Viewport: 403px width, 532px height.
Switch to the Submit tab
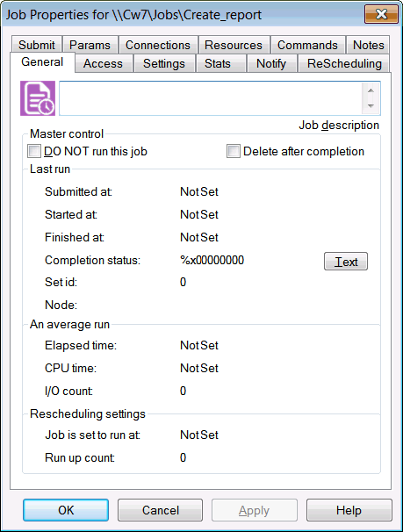(x=37, y=45)
